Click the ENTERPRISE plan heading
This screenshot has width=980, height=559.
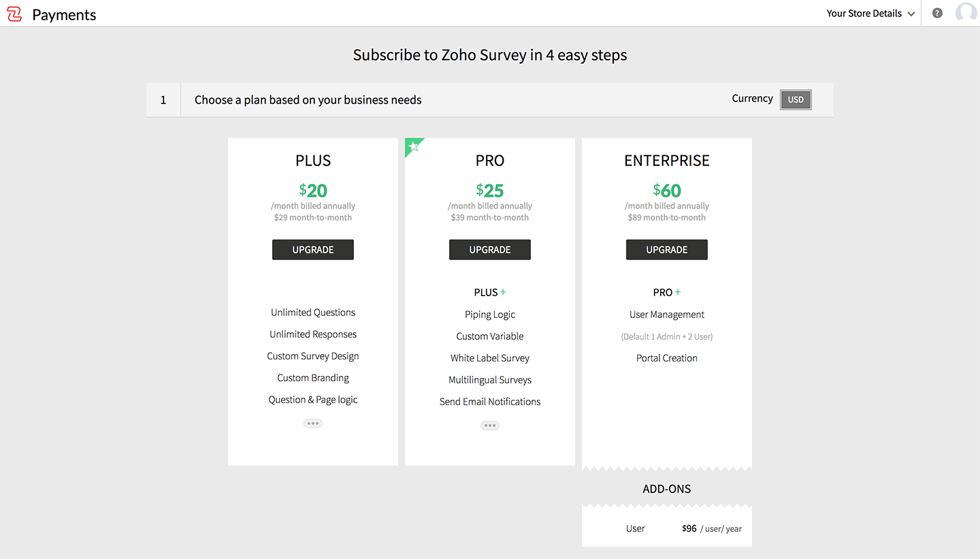pyautogui.click(x=667, y=161)
